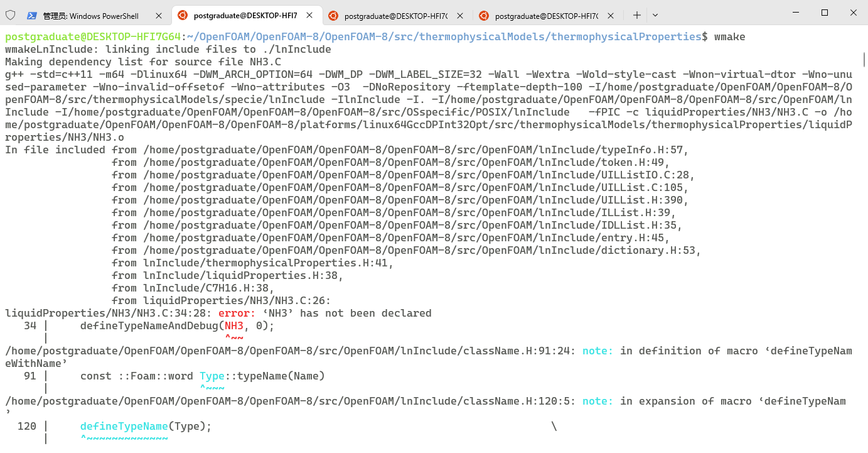Click 'from lnInclude/C7H16.H:38,' line
This screenshot has width=868, height=453.
click(193, 288)
